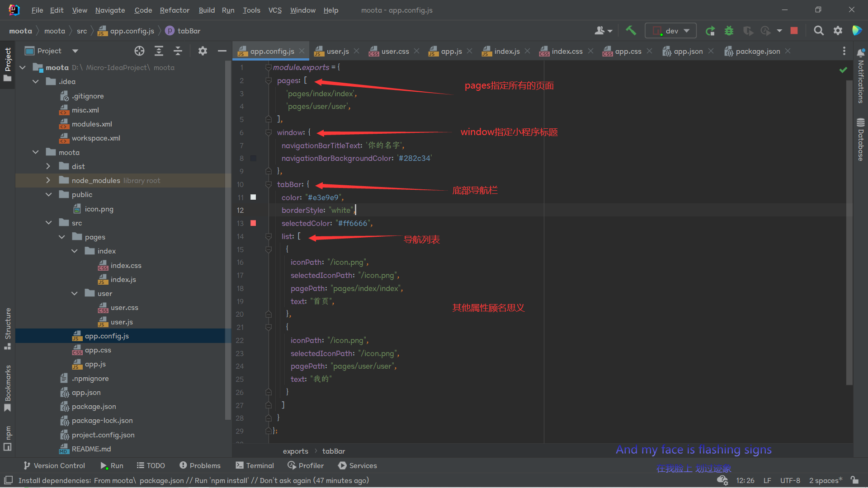
Task: Stop the running process
Action: [x=794, y=31]
